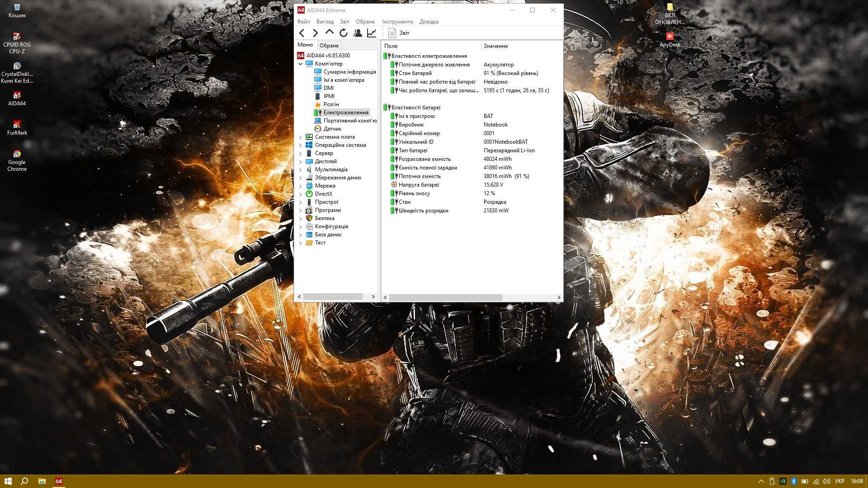The width and height of the screenshot is (868, 488).
Task: Refresh the page with the circular arrow icon
Action: tap(344, 33)
